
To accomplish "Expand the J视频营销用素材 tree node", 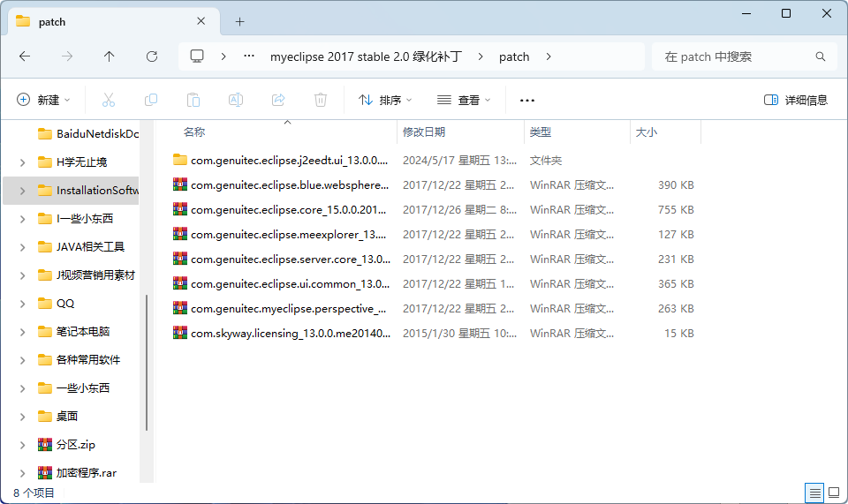I will (x=23, y=275).
